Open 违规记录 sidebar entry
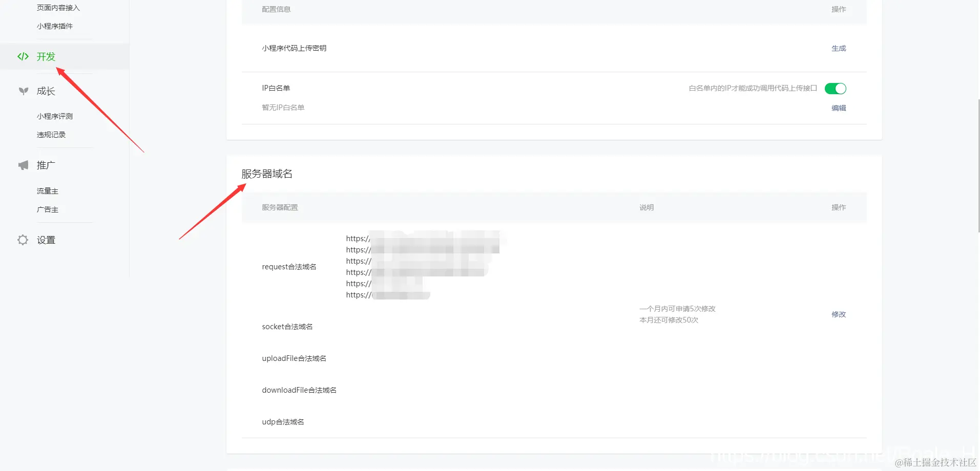This screenshot has width=980, height=471. [51, 134]
